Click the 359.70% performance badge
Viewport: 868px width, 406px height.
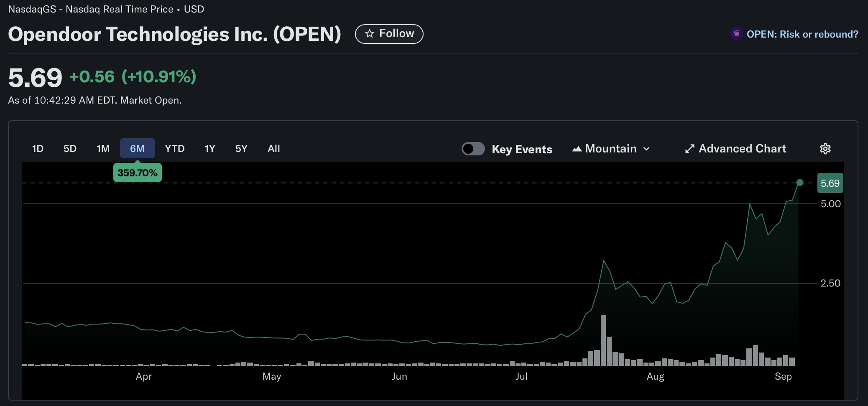point(137,173)
